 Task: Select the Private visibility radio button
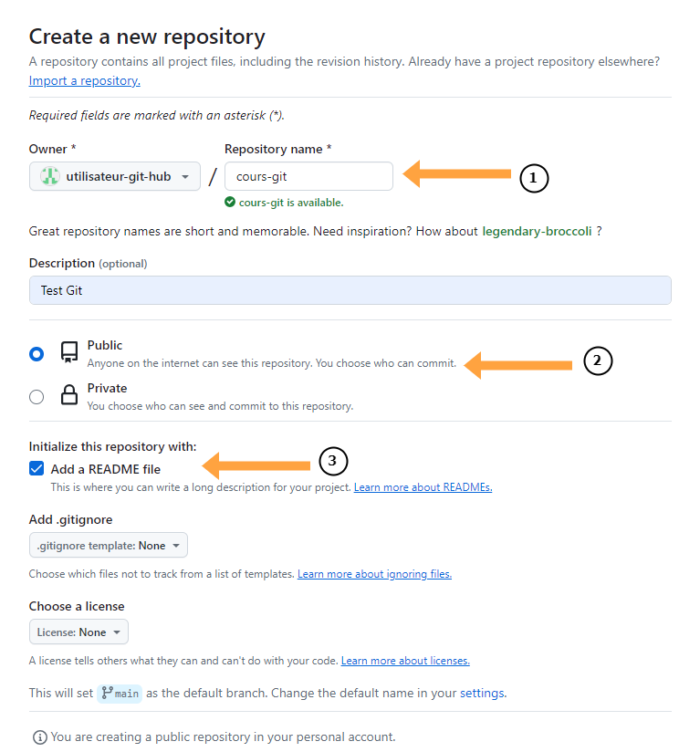click(x=37, y=396)
